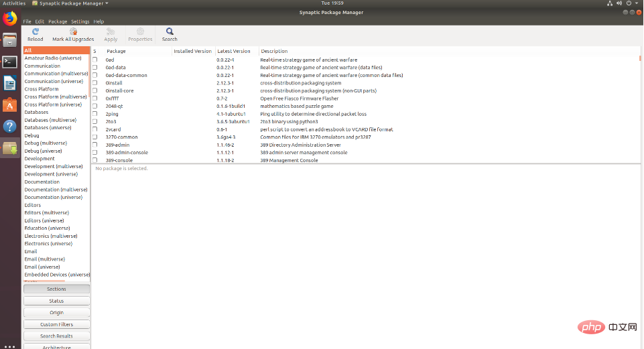
Task: Select Editors (universe) section
Action: 56,220
